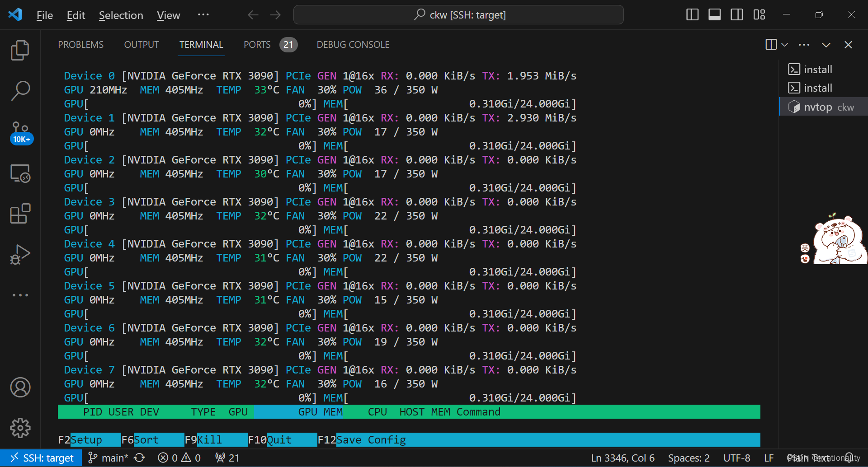Open Source Control view with 10K+ badge

(x=21, y=133)
